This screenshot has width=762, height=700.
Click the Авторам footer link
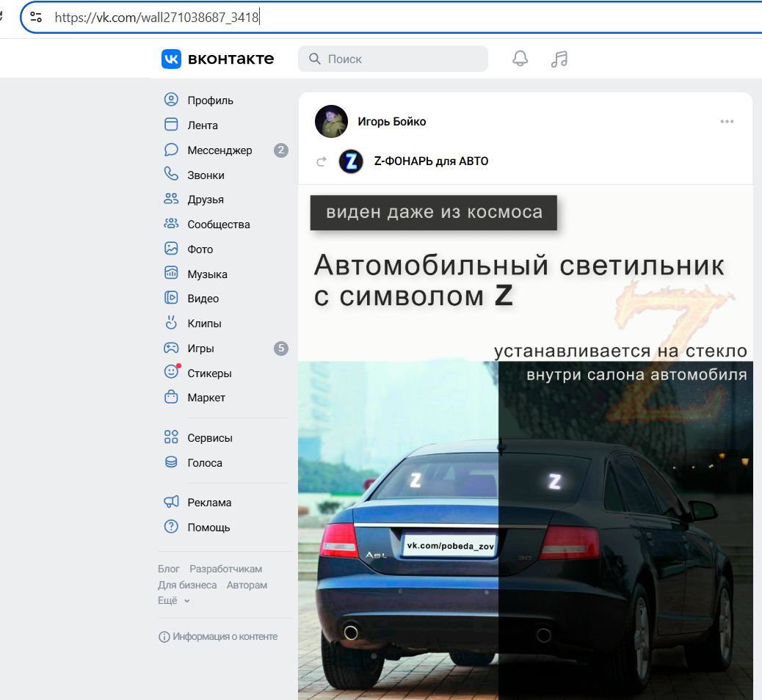tap(247, 585)
